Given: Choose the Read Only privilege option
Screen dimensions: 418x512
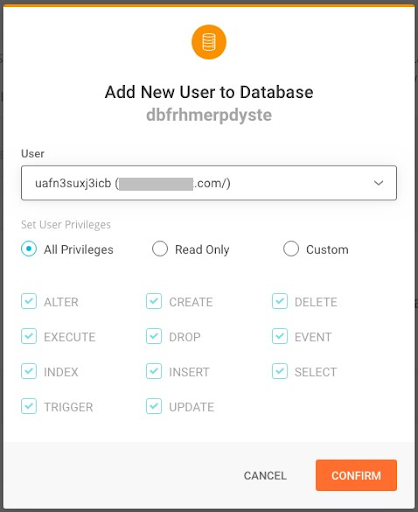Looking at the screenshot, I should click(160, 249).
